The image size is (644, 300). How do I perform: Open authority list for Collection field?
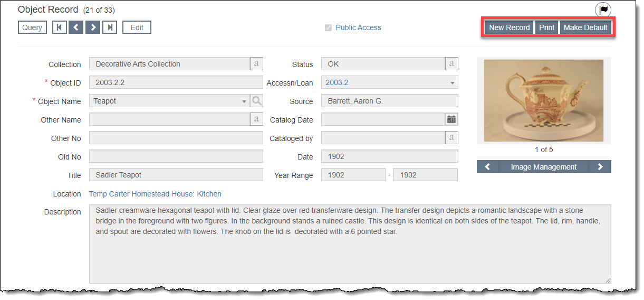pos(256,64)
